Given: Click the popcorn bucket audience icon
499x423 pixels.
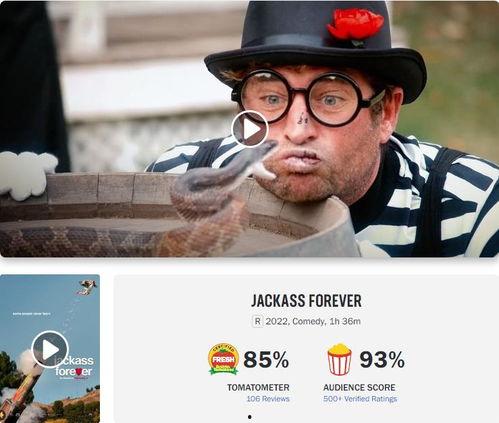Looking at the screenshot, I should [x=339, y=359].
